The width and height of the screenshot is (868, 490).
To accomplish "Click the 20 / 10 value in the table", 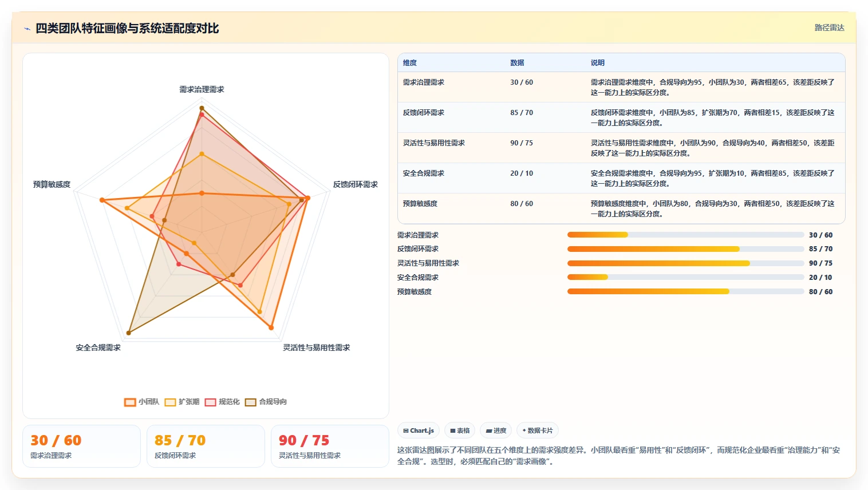I will [x=522, y=173].
